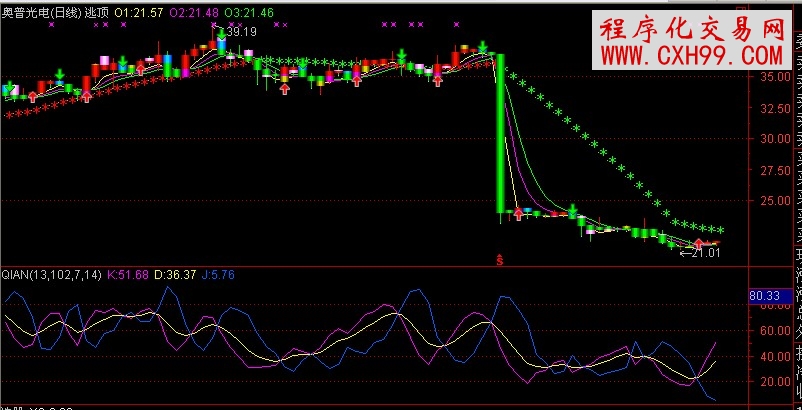Click the green down arrow at far left
Screen dimensions: 802x410
[x=10, y=90]
